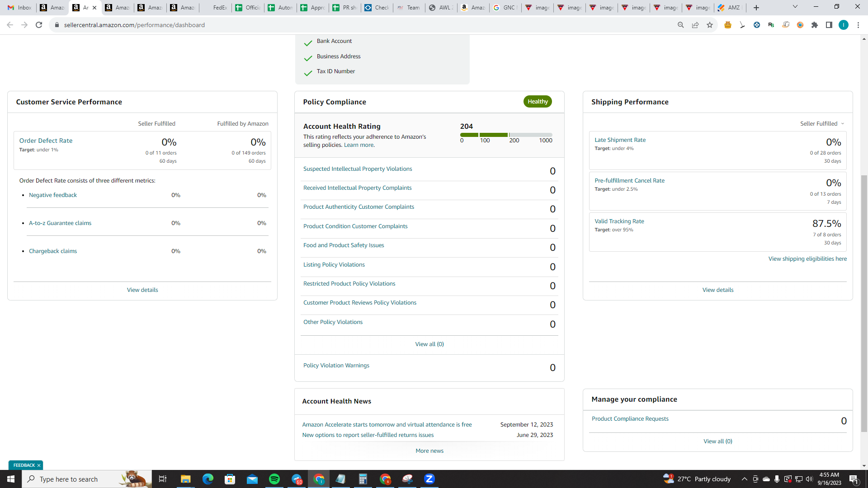
Task: Open Chrome's three-dot menu
Action: click(x=858, y=25)
